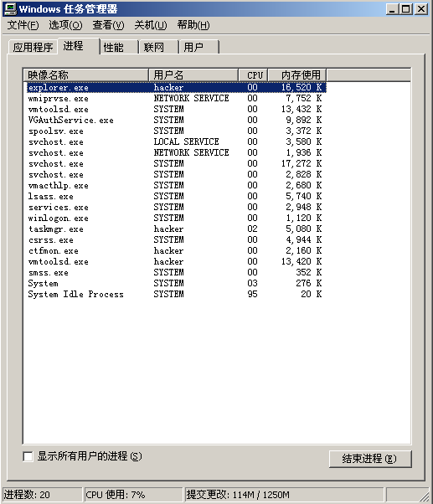
Task: Select svchost.exe run by LOCAL SERVICE
Action: coord(176,141)
